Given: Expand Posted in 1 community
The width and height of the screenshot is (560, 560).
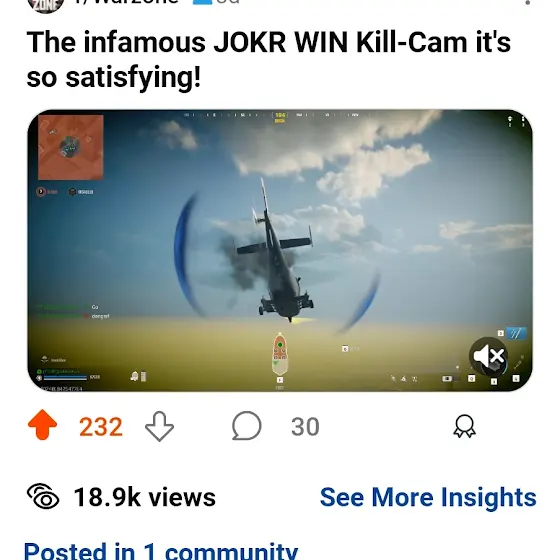Looking at the screenshot, I should (161, 551).
